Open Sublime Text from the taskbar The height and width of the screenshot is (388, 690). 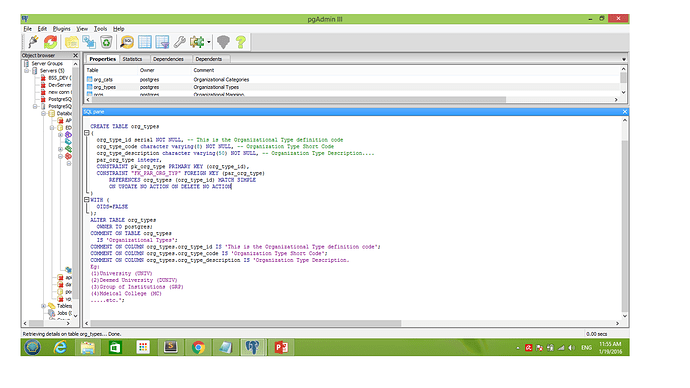[x=170, y=347]
